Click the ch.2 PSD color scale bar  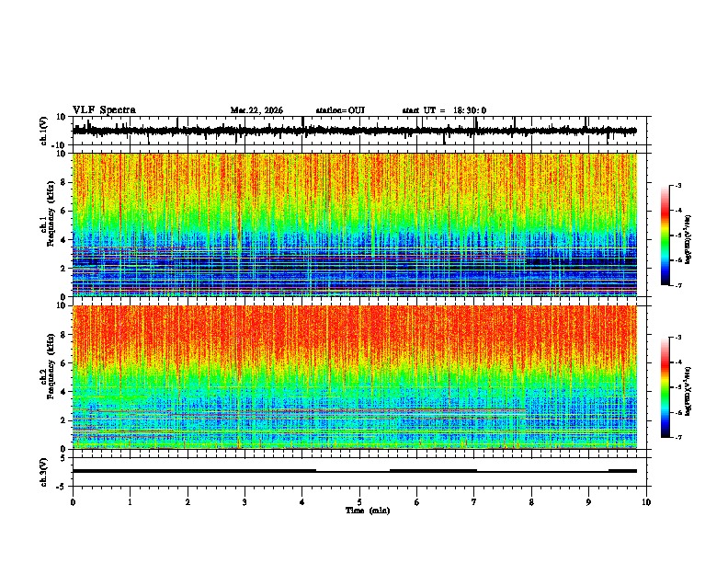[x=665, y=387]
